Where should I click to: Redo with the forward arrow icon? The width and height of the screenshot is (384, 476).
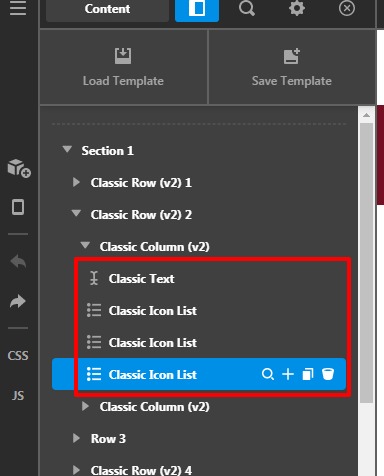click(18, 301)
